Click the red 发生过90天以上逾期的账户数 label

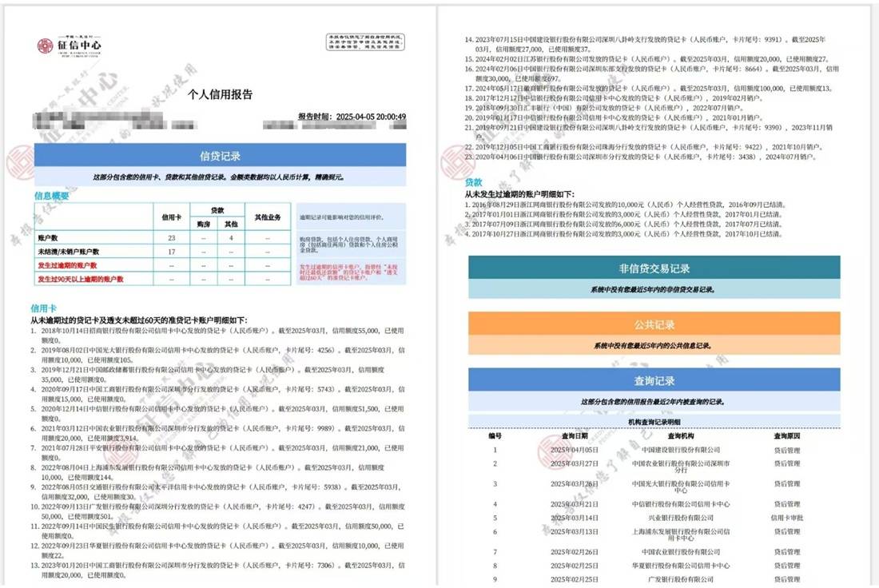pyautogui.click(x=81, y=279)
